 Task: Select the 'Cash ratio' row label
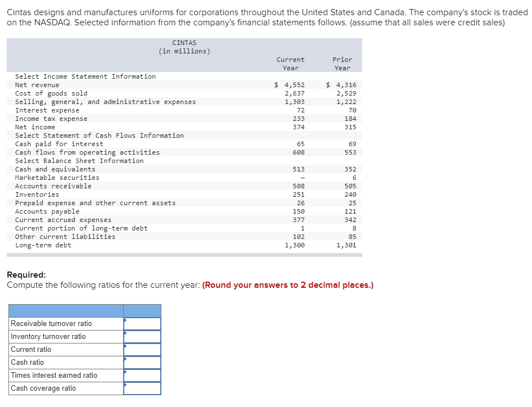[x=27, y=362]
